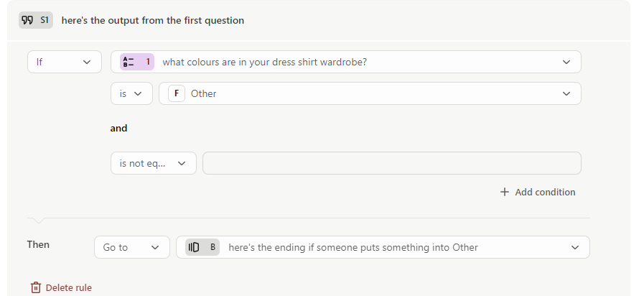
Task: Expand the Other answer choice dropdown
Action: 370,93
